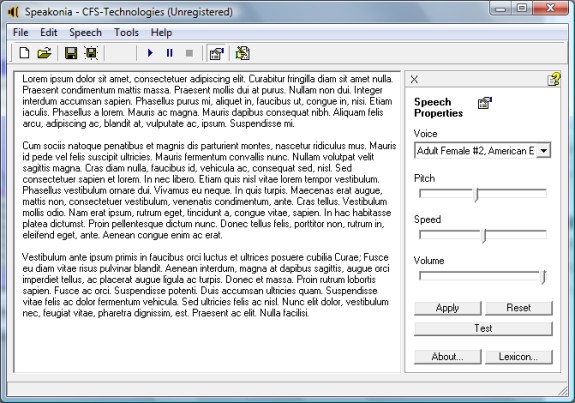This screenshot has height=403, width=575.
Task: Pause the speech playback
Action: click(169, 53)
